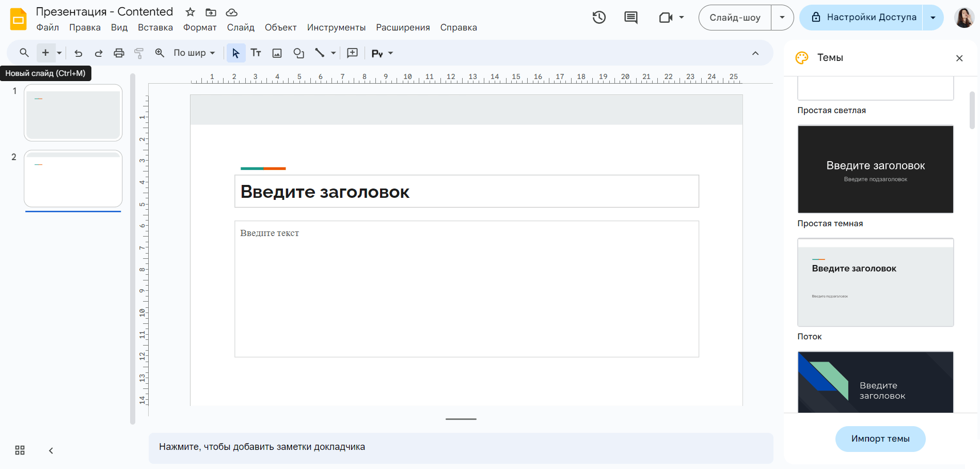Viewport: 980px width, 469px height.
Task: Expand input tools dropdown arrow
Action: pos(391,53)
